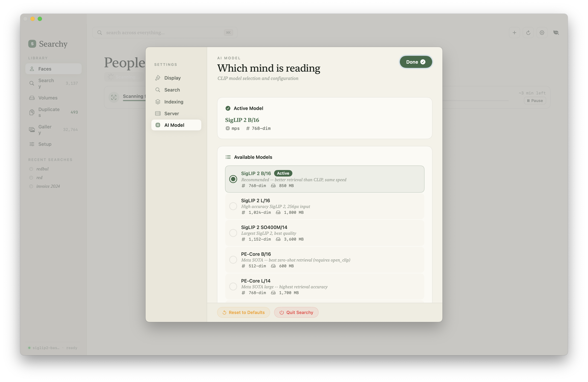This screenshot has height=382, width=588.
Task: Select PE-Core L/14 model radio
Action: point(233,286)
